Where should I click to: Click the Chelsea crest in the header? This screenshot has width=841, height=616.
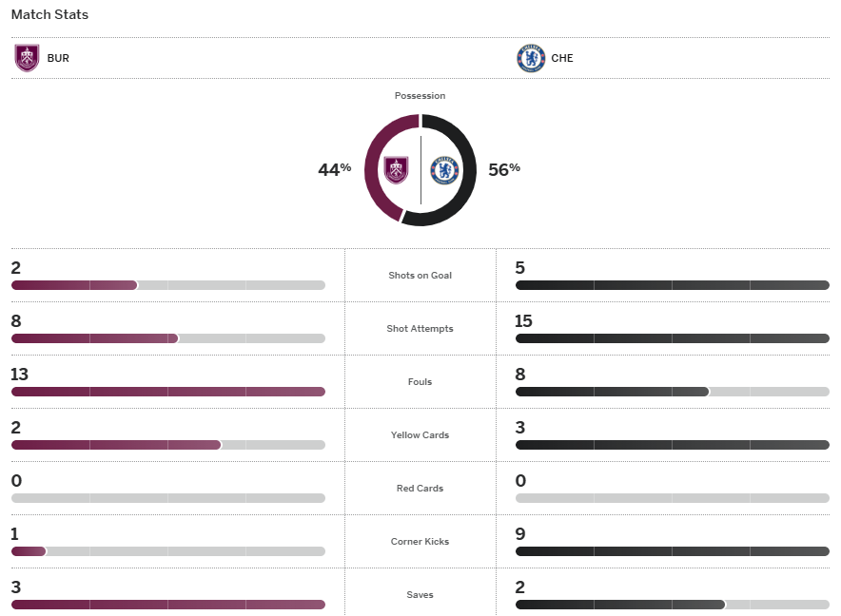(530, 58)
